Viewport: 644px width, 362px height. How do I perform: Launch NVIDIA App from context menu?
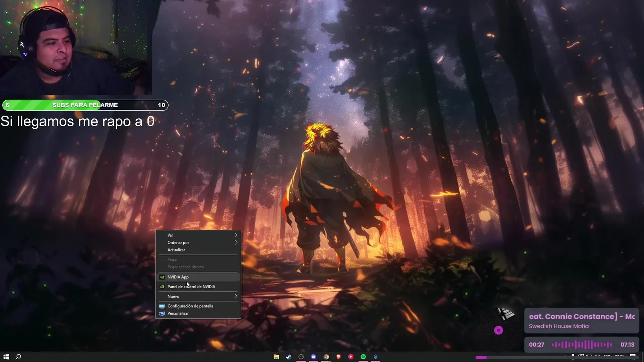198,277
